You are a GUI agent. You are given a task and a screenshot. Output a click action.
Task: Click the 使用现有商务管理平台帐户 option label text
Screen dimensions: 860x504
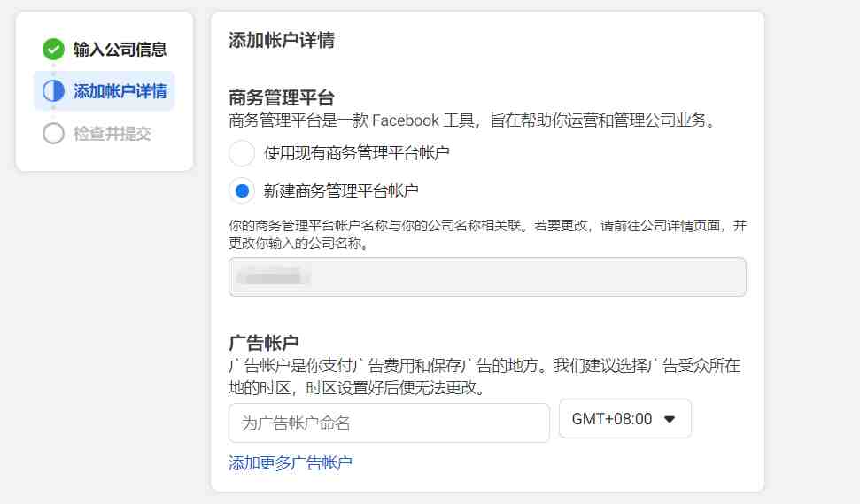pos(357,153)
